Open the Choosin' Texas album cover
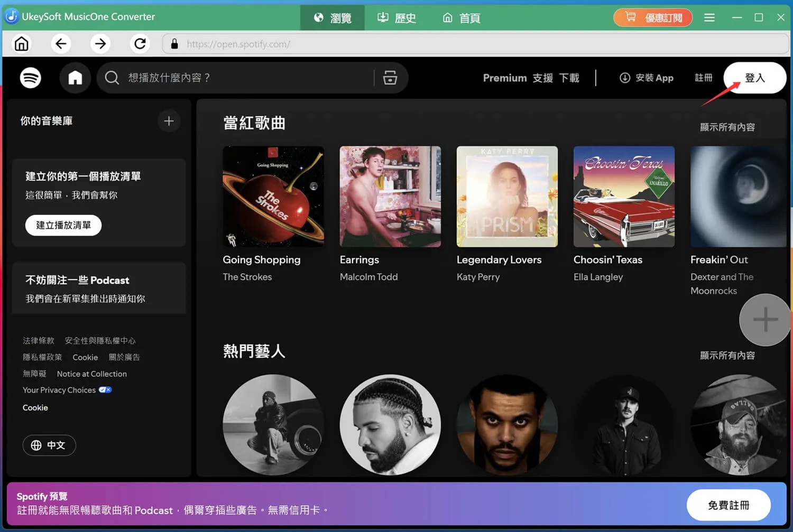Screen dimensions: 793x532 pyautogui.click(x=624, y=197)
